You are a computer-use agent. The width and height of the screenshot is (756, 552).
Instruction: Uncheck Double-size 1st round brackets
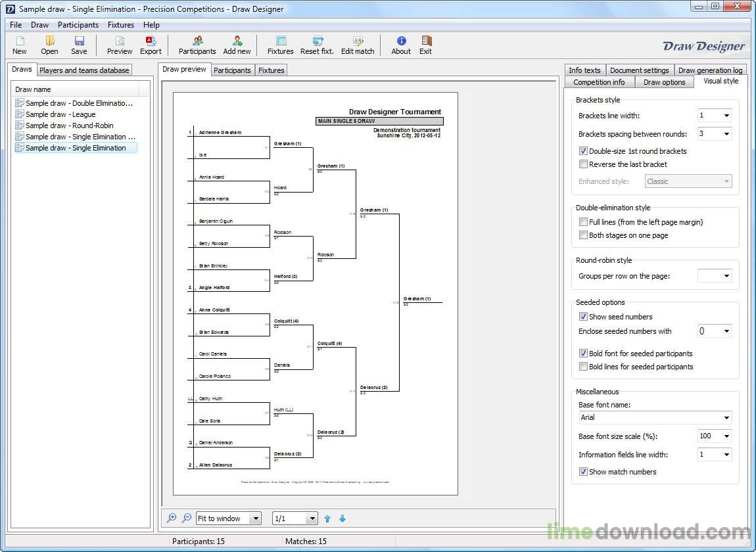click(583, 151)
